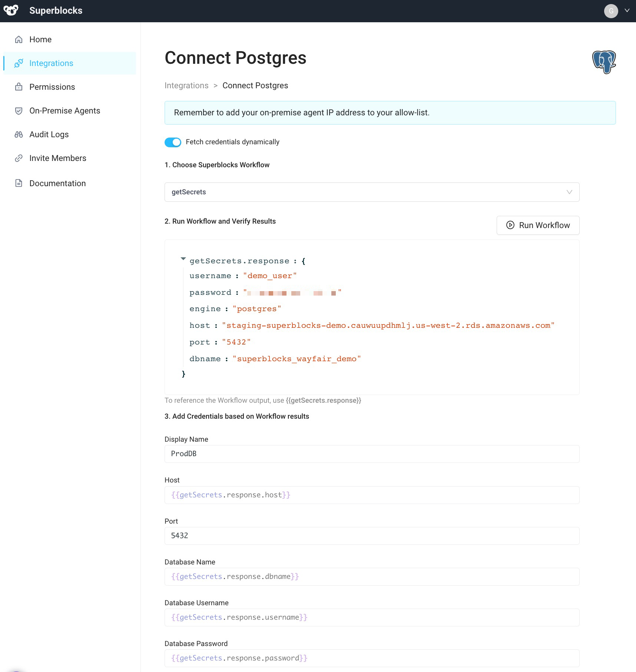Open Documentation via the document icon
The width and height of the screenshot is (636, 672).
[x=19, y=183]
